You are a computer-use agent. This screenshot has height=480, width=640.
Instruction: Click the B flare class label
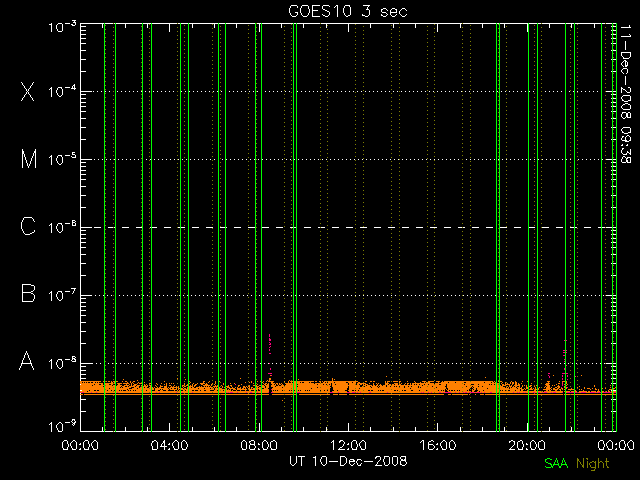coord(28,293)
